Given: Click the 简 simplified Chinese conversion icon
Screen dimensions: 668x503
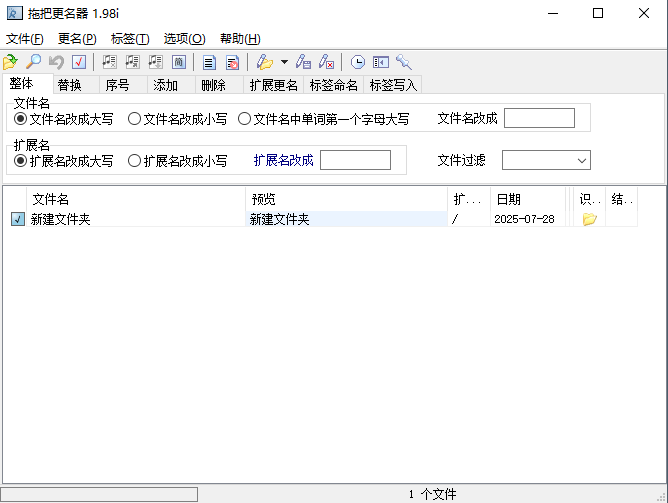Looking at the screenshot, I should tap(179, 62).
